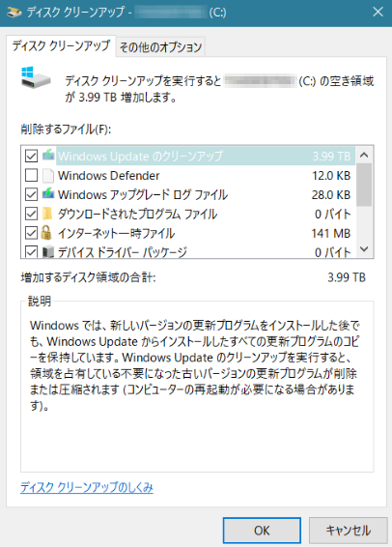Select the ディスク クリーンアップ tab
392x547 pixels.
click(61, 45)
